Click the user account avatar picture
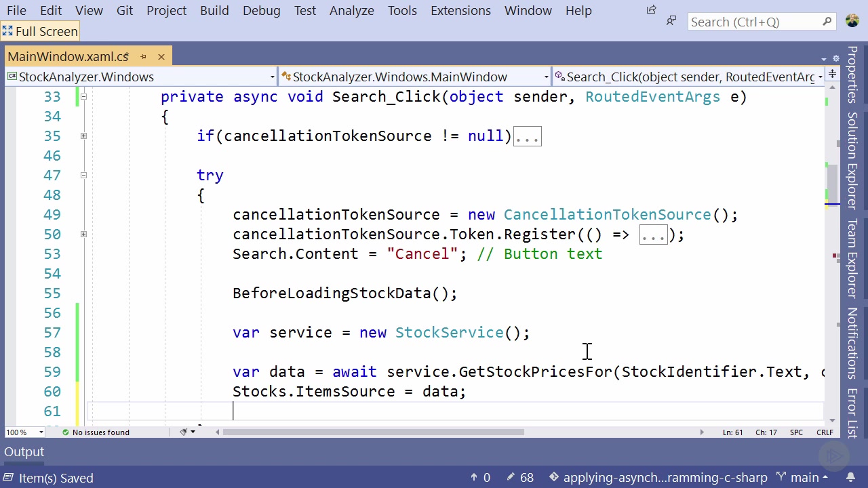This screenshot has height=488, width=868. click(852, 20)
